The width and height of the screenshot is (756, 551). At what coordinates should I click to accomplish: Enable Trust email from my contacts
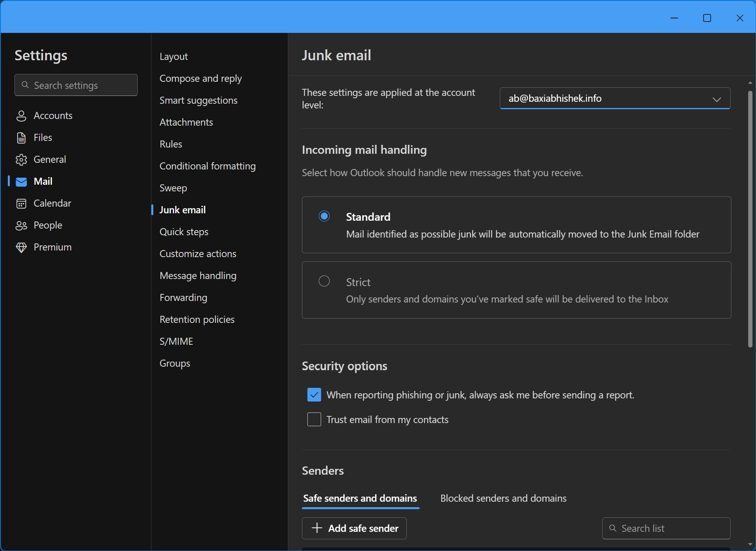pyautogui.click(x=314, y=420)
